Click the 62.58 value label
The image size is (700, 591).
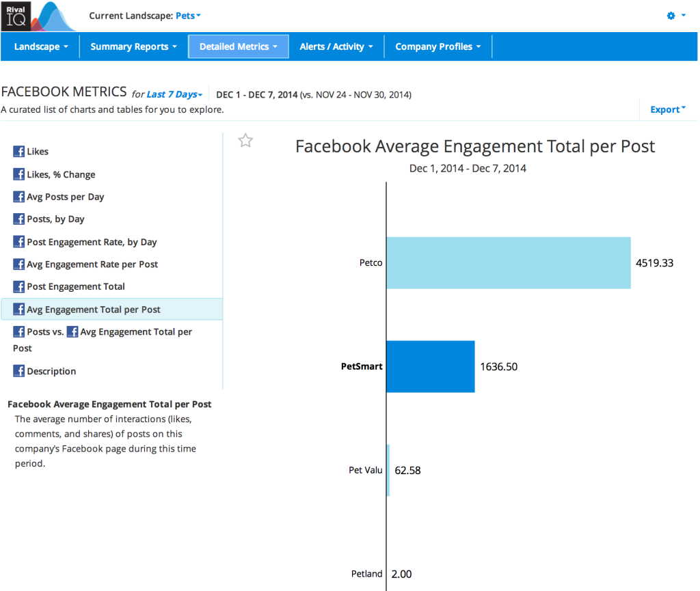tap(407, 470)
